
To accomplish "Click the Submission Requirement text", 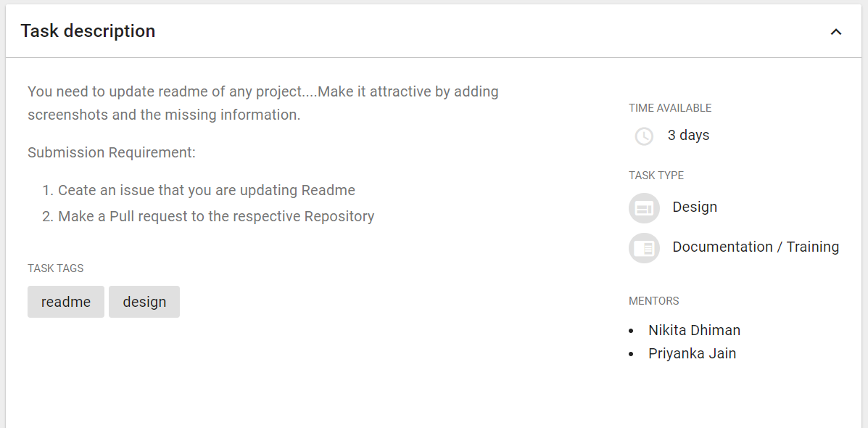I will 112,152.
